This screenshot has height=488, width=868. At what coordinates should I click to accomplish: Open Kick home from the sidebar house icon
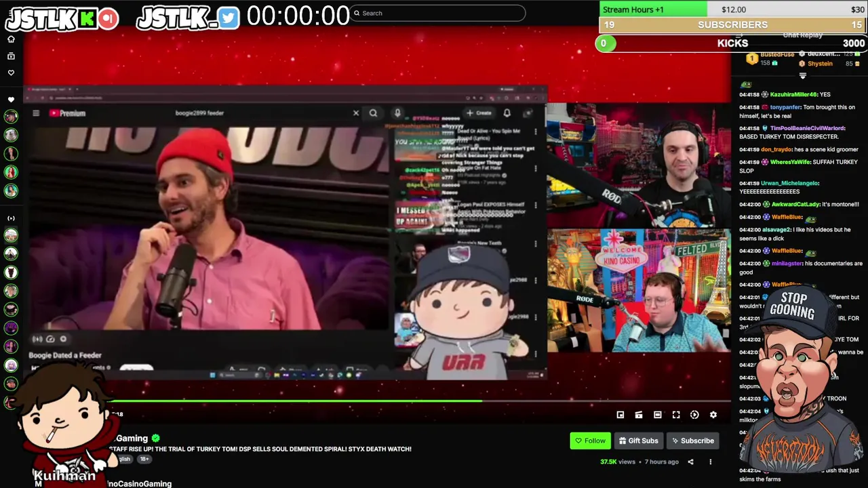pos(11,39)
